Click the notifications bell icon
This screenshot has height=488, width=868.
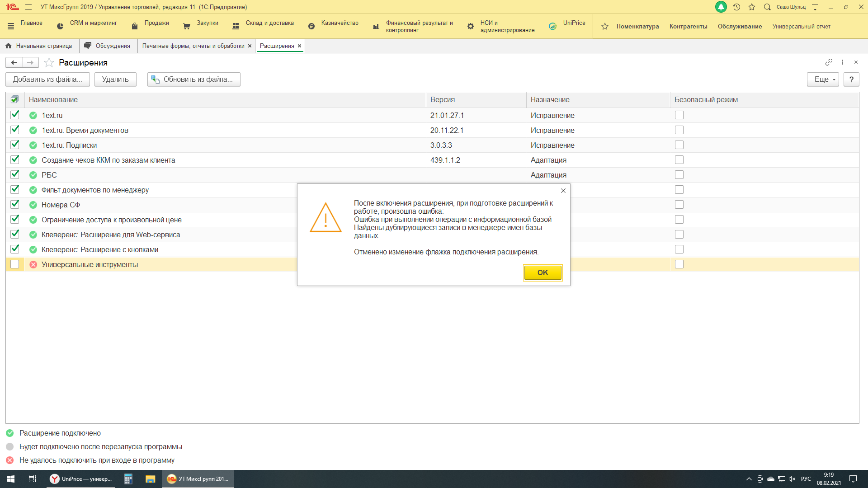pos(721,7)
